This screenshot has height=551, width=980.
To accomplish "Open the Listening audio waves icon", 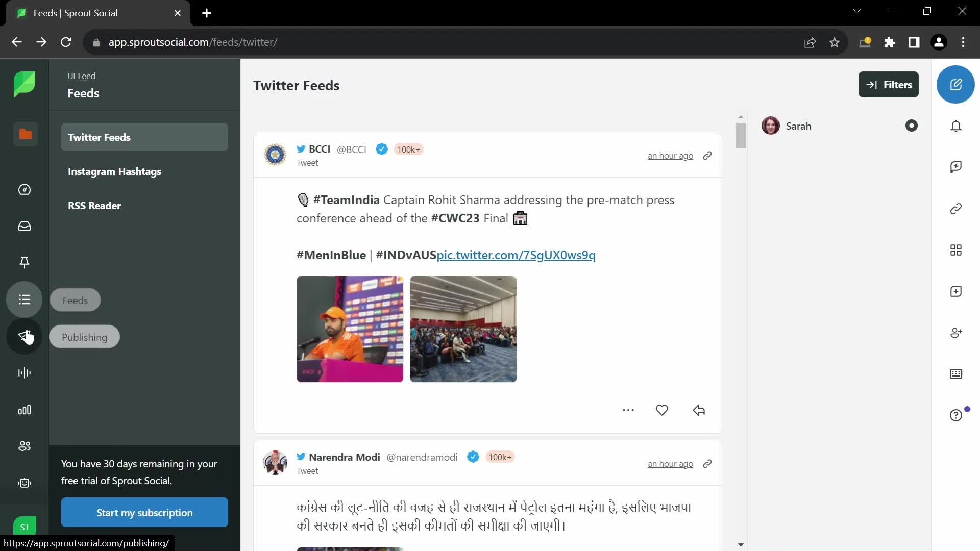I will [x=24, y=373].
